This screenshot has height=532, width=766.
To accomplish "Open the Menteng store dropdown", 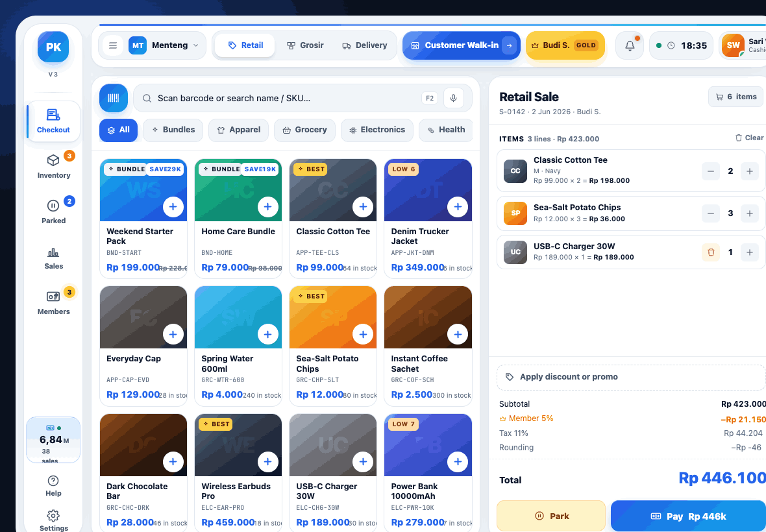I will tap(164, 45).
